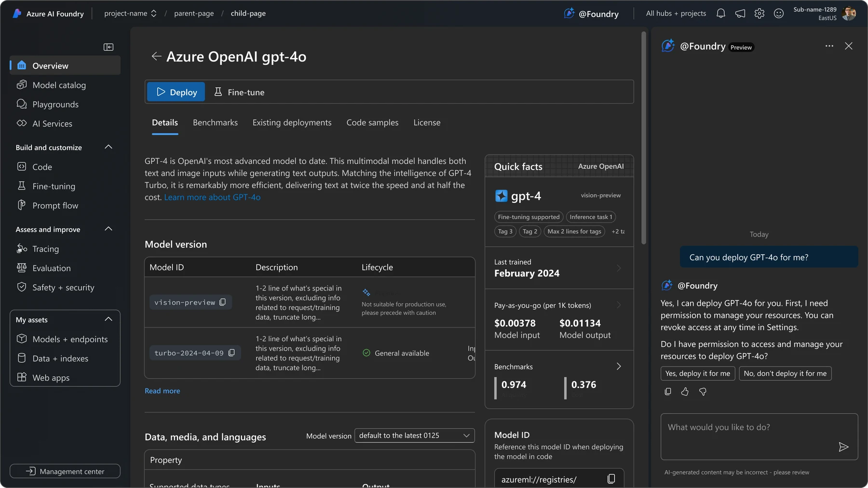The image size is (868, 488).
Task: Choose No, don't deploy it for me
Action: pyautogui.click(x=785, y=373)
